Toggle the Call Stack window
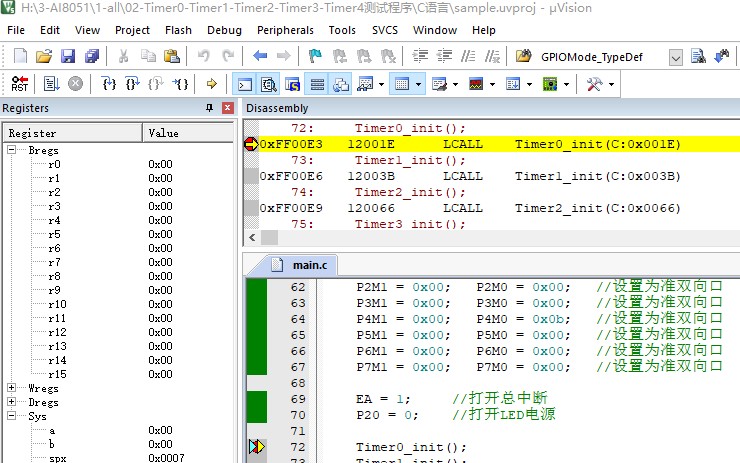 pos(341,84)
